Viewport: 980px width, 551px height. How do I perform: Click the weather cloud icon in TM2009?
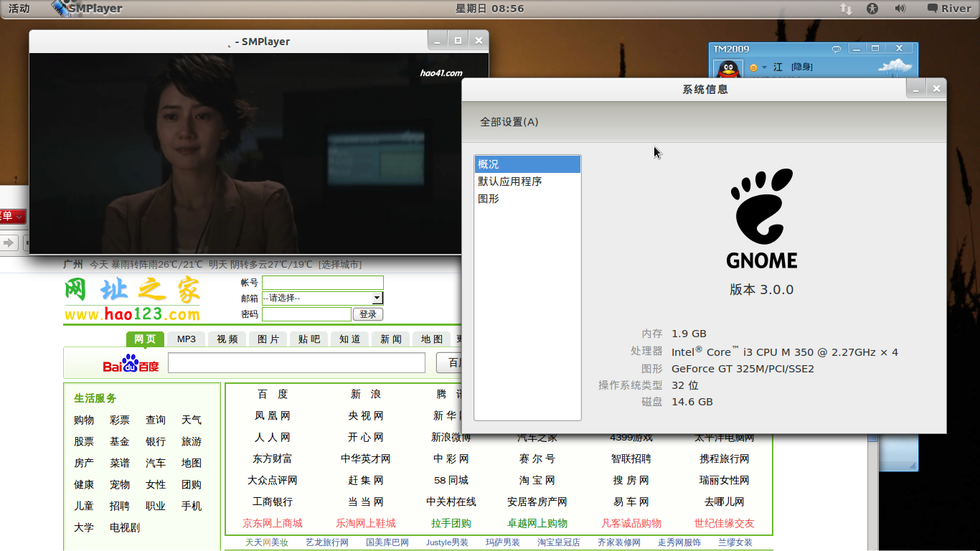[x=896, y=67]
